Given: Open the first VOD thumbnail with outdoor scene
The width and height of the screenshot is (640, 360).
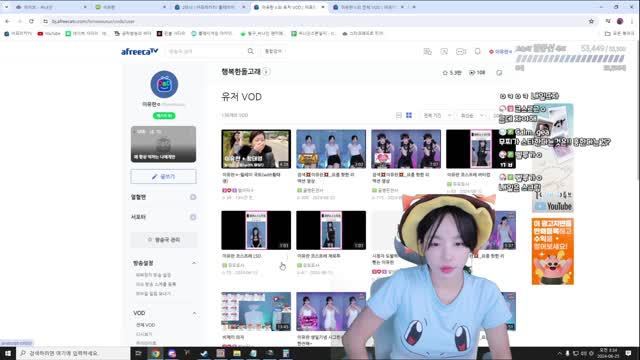Looking at the screenshot, I should 256,149.
